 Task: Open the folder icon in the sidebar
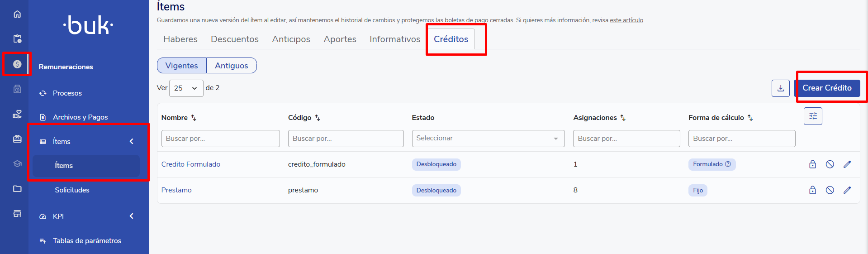tap(17, 189)
